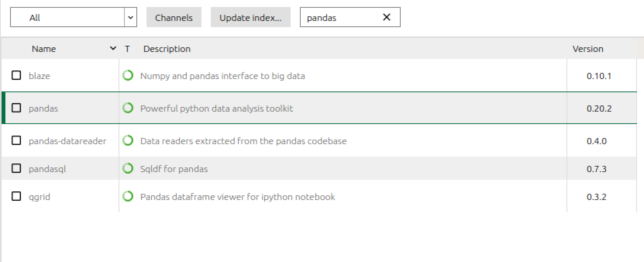The height and width of the screenshot is (262, 644).
Task: Click the Update index button
Action: coord(250,17)
